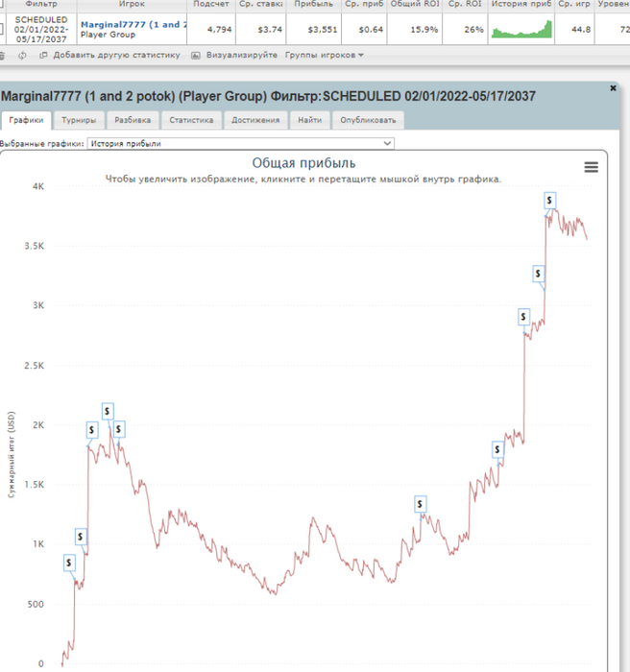Open the Разбивка tab

(x=133, y=120)
